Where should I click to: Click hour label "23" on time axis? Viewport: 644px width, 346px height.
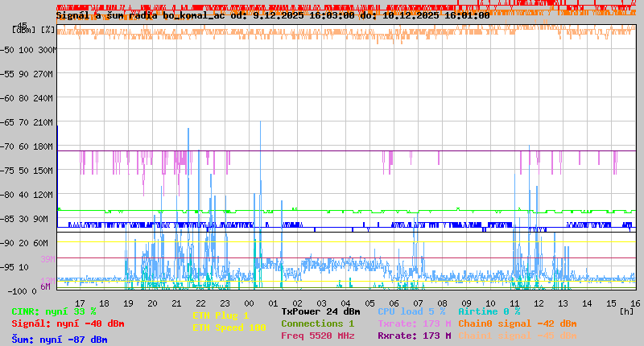tap(225, 303)
